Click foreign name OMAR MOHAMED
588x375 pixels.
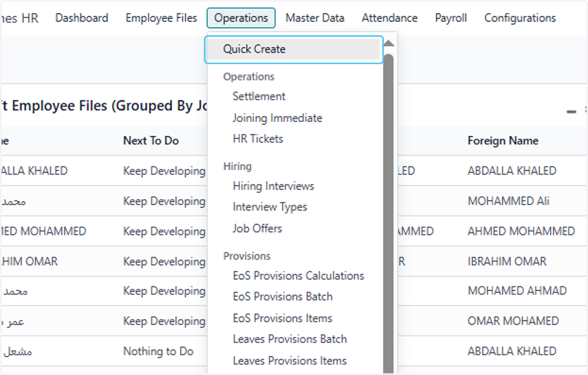coord(513,322)
